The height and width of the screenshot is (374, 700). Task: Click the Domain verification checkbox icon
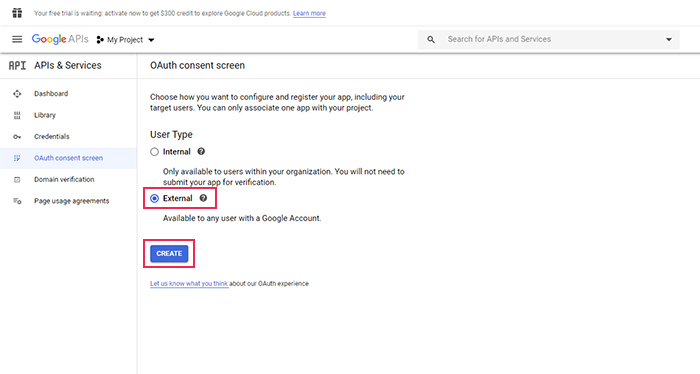17,179
